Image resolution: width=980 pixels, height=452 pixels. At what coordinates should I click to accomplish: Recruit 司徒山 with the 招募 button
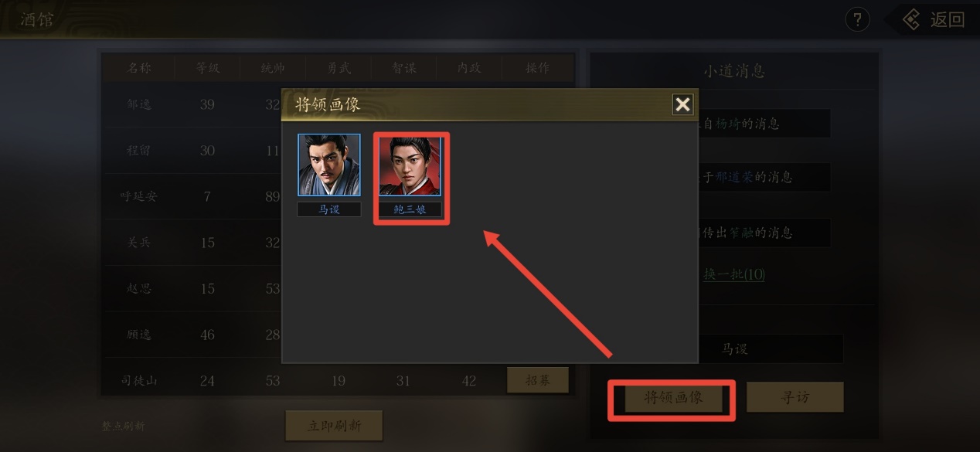[538, 379]
